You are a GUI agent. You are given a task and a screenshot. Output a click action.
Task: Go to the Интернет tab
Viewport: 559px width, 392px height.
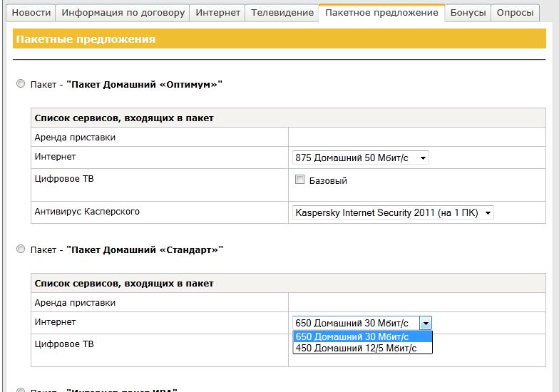coord(217,13)
